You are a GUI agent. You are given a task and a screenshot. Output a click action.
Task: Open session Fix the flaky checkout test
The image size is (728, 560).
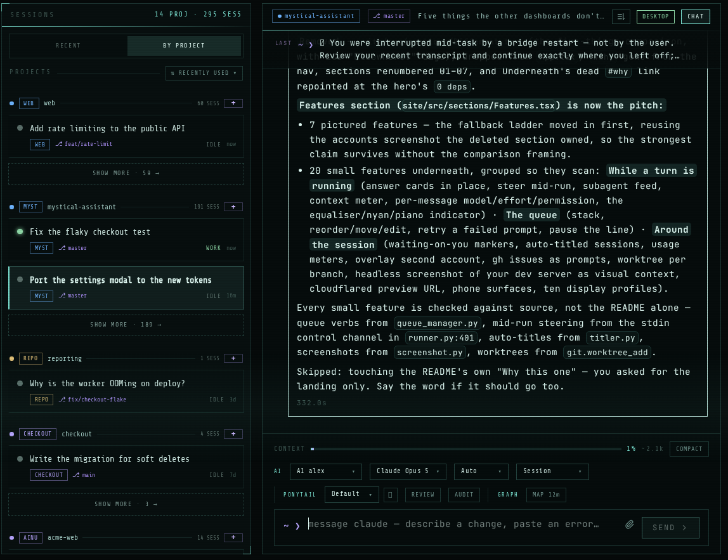pyautogui.click(x=126, y=240)
